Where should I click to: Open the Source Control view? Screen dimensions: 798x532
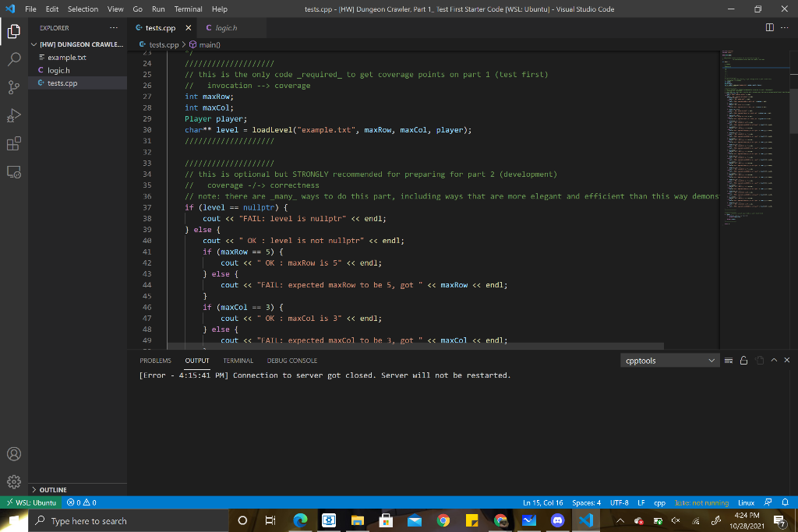tap(14, 87)
